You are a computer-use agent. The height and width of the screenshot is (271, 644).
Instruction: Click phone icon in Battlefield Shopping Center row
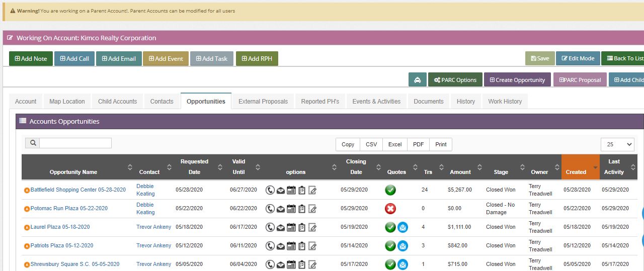click(x=270, y=190)
